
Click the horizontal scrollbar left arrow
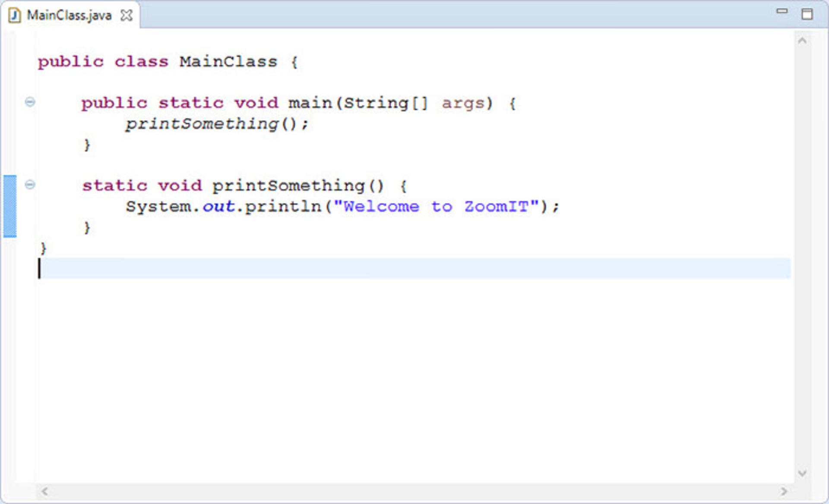tap(44, 491)
